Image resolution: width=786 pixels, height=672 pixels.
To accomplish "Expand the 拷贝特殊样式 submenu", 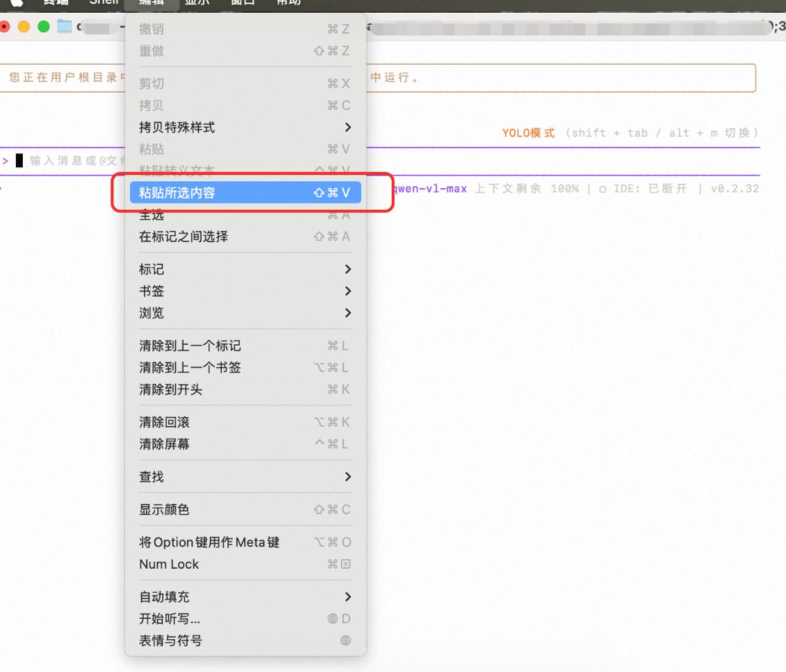I will 245,127.
